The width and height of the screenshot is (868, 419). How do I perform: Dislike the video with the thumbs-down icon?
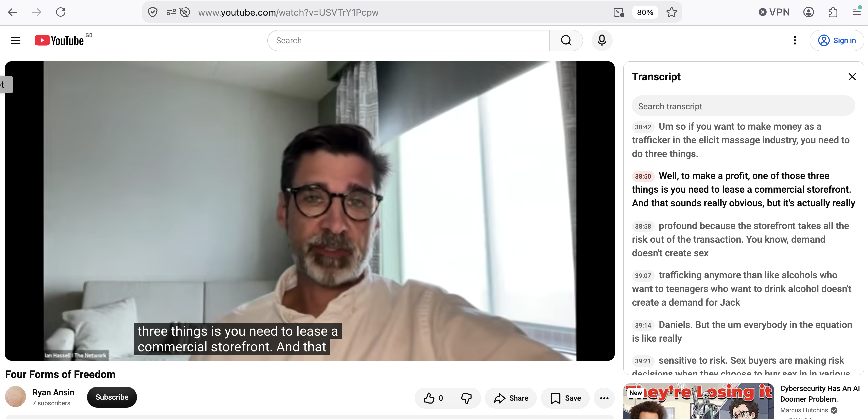pos(466,398)
